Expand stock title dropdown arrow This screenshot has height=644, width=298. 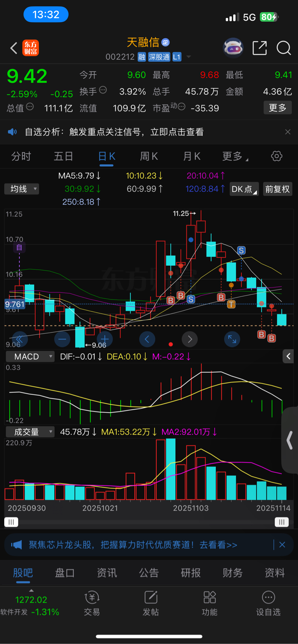click(x=189, y=57)
